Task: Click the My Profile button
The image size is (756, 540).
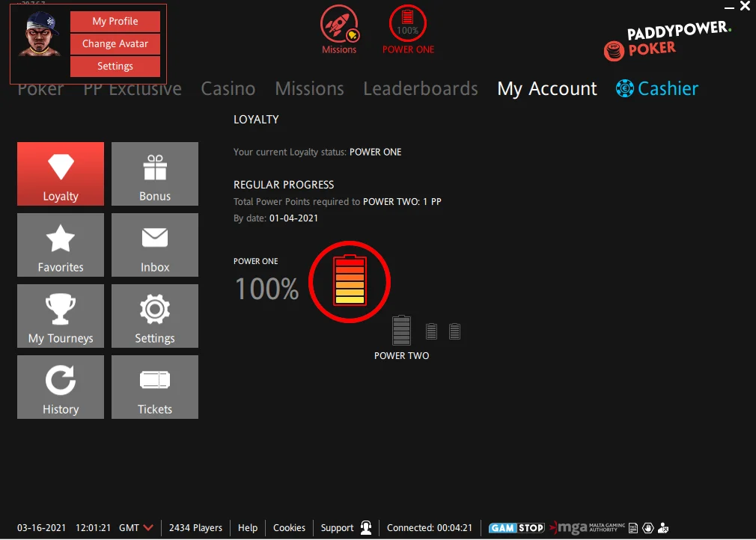Action: pyautogui.click(x=115, y=22)
